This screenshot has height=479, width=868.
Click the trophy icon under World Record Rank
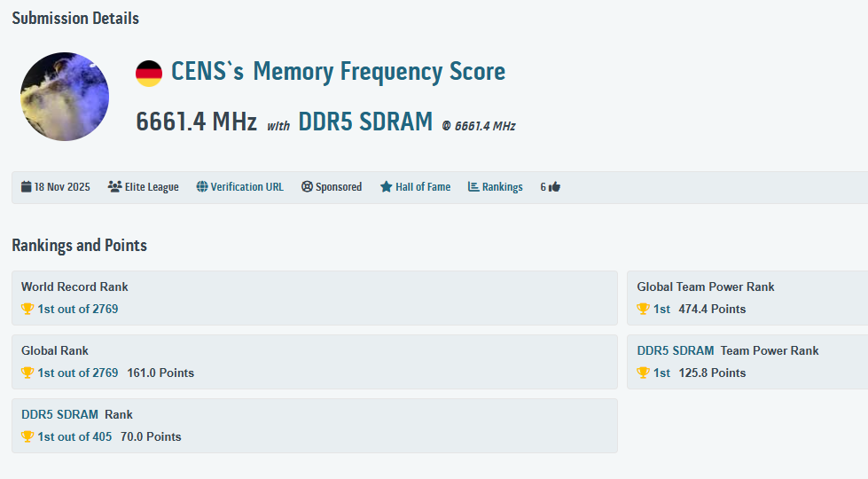tap(27, 310)
